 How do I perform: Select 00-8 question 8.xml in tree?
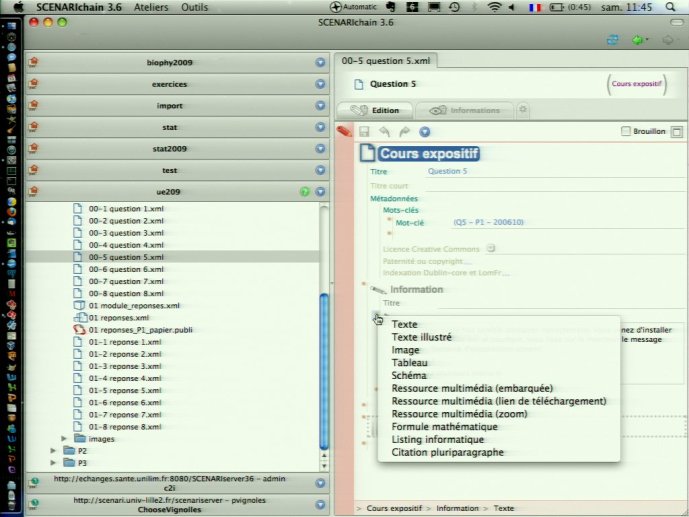126,293
